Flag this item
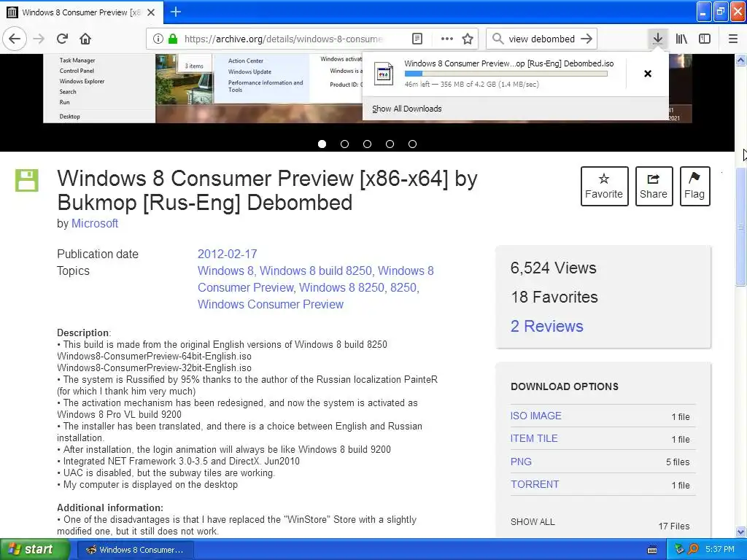Screen dimensions: 747x560 point(694,186)
